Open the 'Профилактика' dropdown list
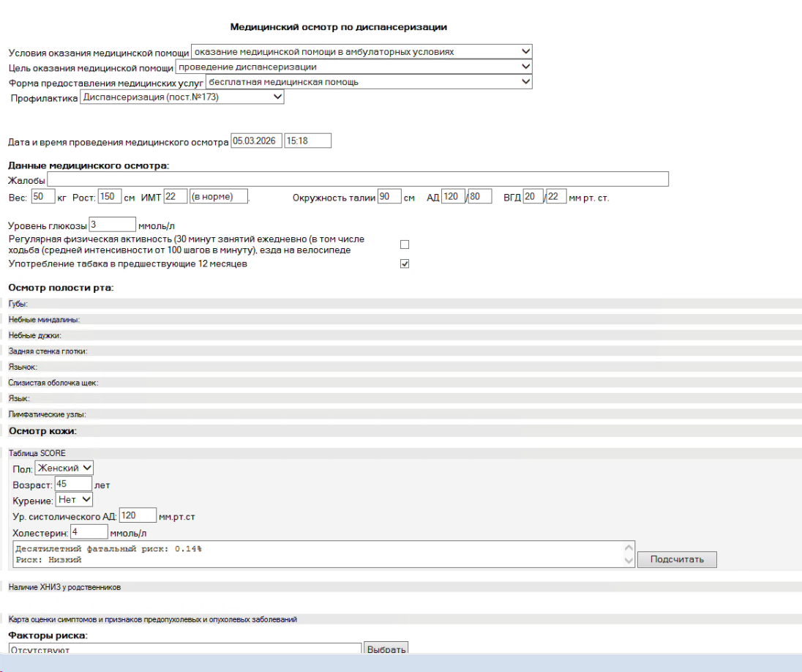Image resolution: width=802 pixels, height=672 pixels. tap(181, 97)
